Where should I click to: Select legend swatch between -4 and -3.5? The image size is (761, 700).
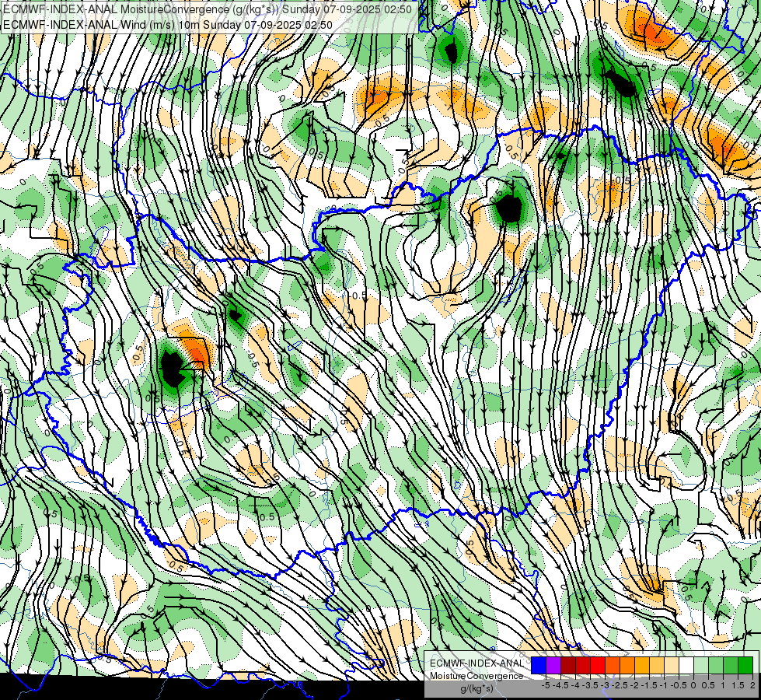583,666
